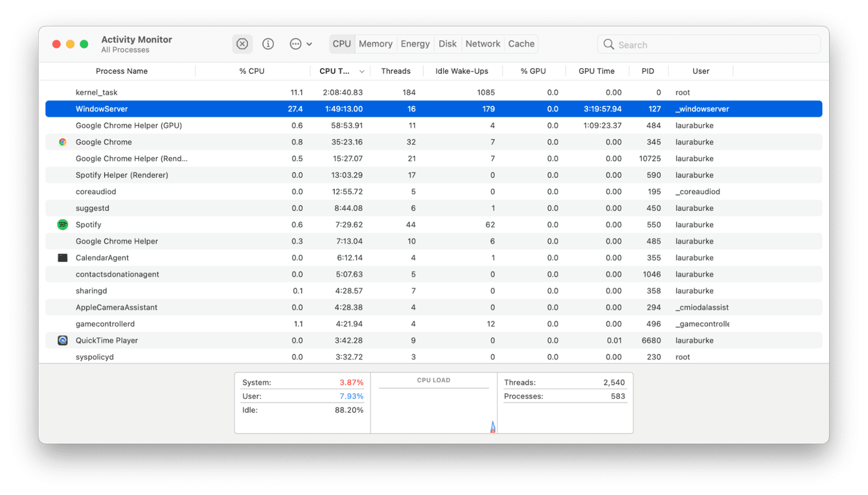Switch to the CPU tab
Image resolution: width=868 pixels, height=495 pixels.
[342, 44]
